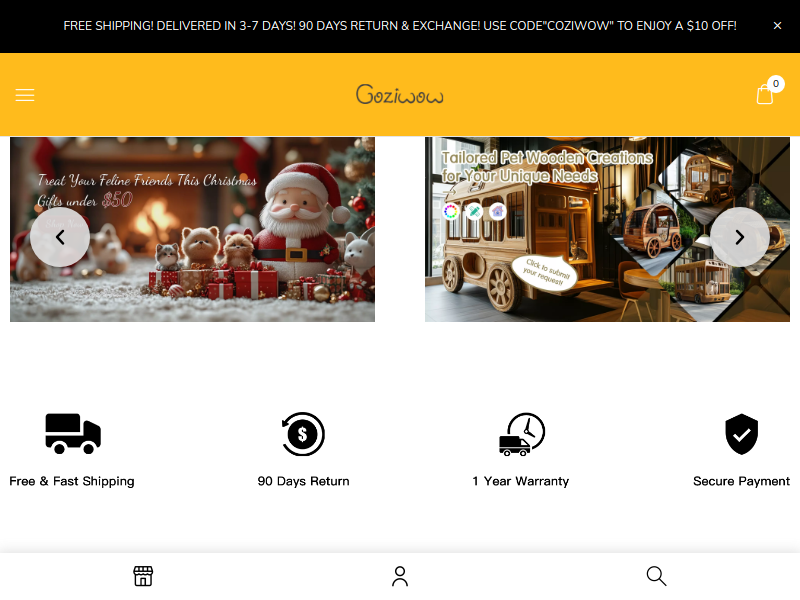Viewport: 800px width, 600px height.
Task: Select the 'Free & Fast Shipping' text
Action: (72, 481)
